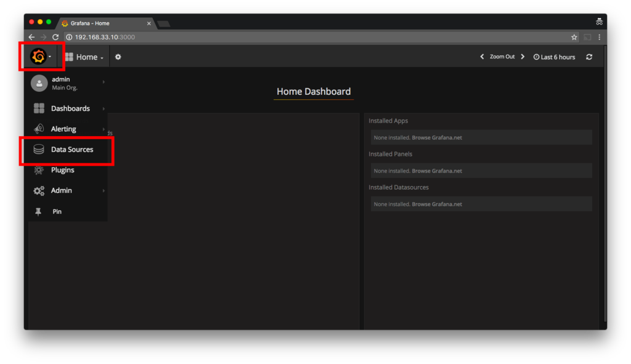Image resolution: width=631 pixels, height=364 pixels.
Task: Click the Pin pushpin icon
Action: 38,211
